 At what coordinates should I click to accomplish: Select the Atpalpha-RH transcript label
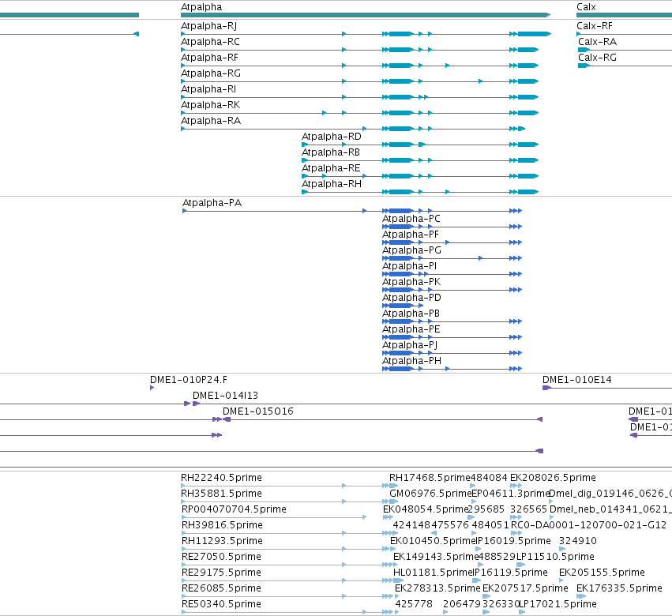coord(332,184)
